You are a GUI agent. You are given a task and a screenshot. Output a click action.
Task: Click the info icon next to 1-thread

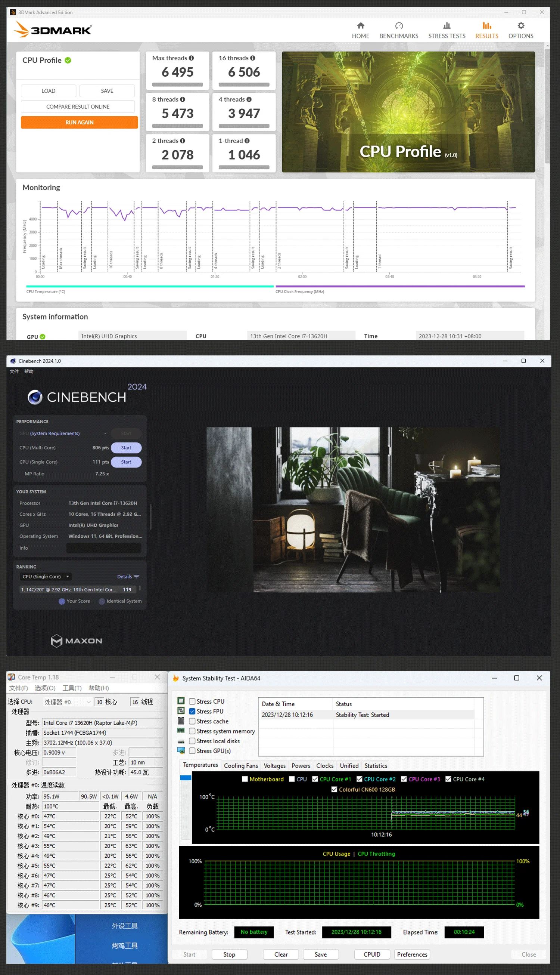[247, 141]
